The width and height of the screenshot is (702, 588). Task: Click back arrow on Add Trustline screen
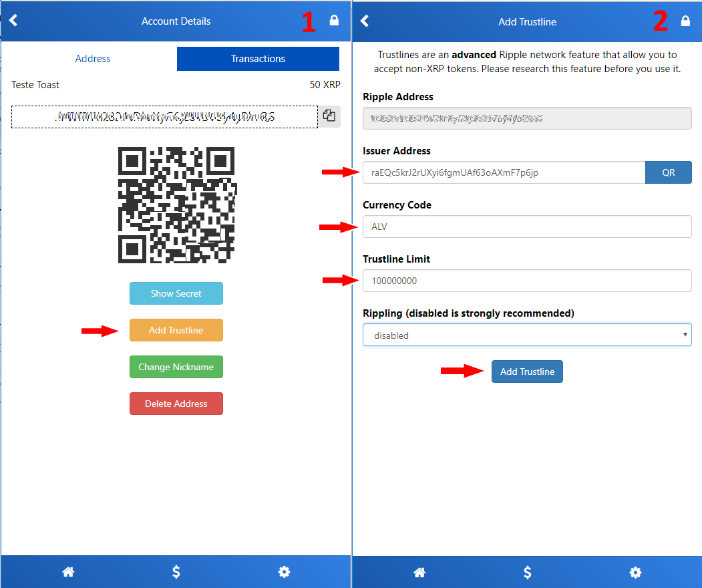click(365, 21)
